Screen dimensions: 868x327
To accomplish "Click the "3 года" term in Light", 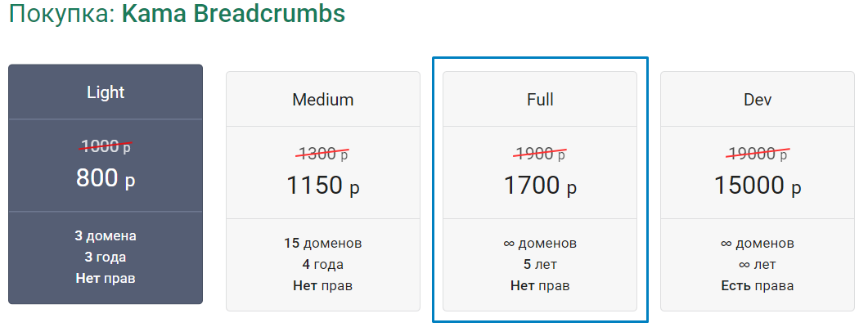I will click(x=106, y=258).
